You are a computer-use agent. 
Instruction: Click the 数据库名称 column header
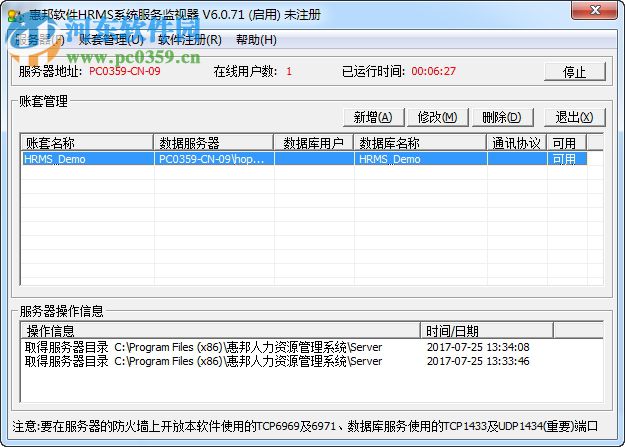[420, 142]
